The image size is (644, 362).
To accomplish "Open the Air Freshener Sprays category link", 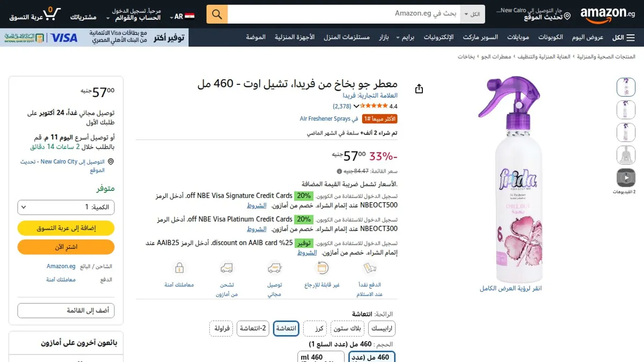I will coord(325,119).
